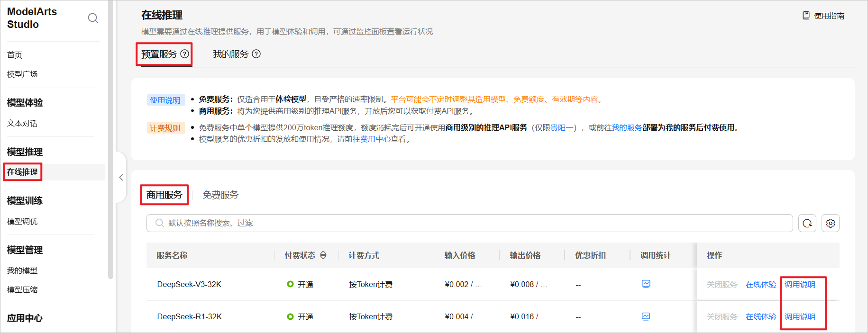868x333 pixels.
Task: Refresh the service list
Action: point(807,223)
